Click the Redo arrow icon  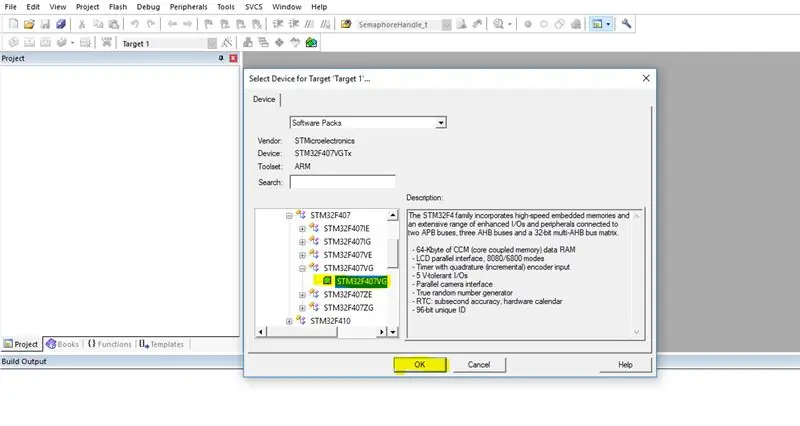click(x=151, y=24)
